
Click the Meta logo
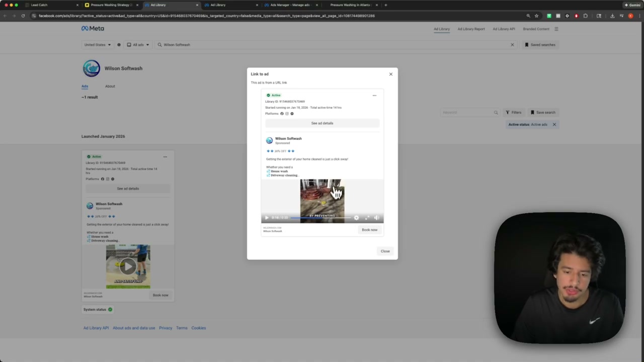pos(93,29)
